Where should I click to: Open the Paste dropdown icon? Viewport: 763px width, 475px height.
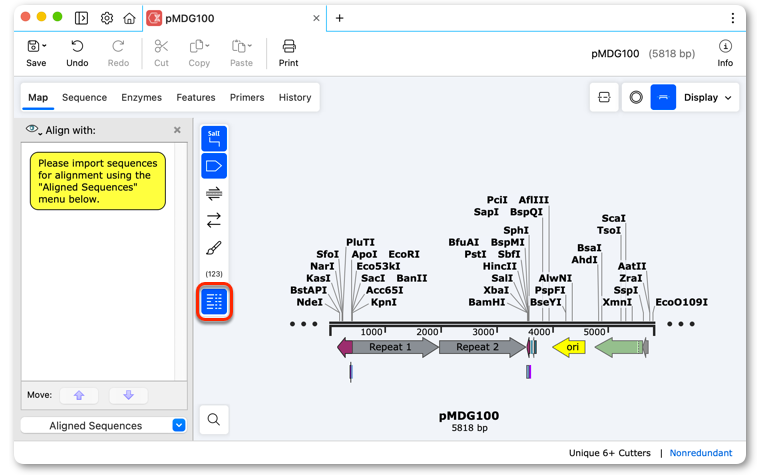tap(241, 47)
